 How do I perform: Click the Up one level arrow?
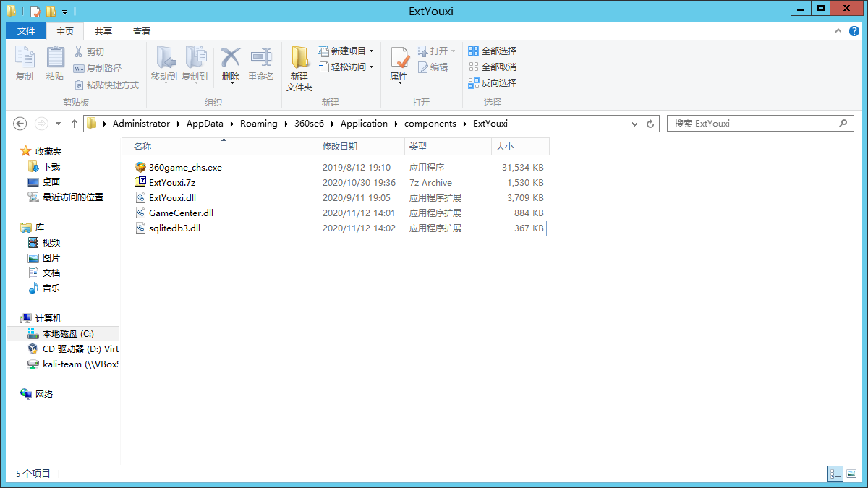tap(74, 124)
